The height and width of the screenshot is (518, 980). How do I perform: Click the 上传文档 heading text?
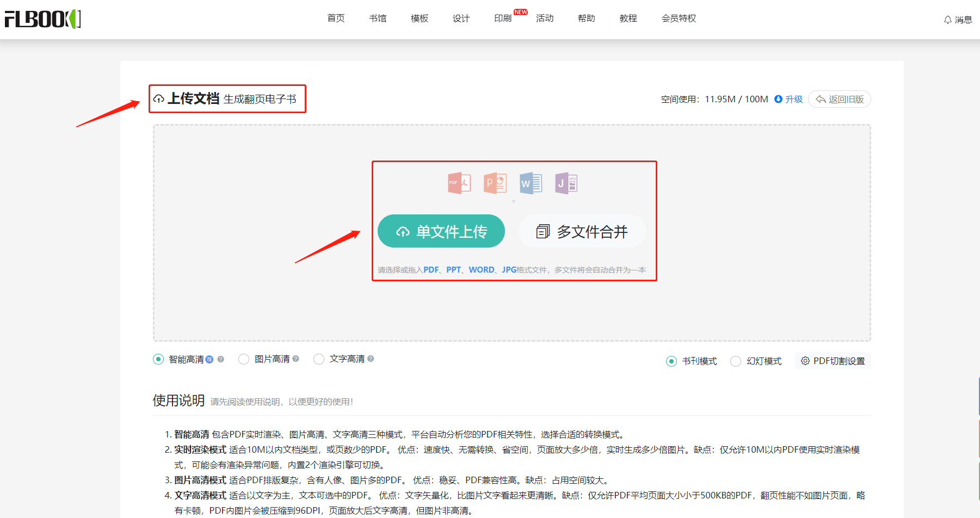pyautogui.click(x=193, y=98)
